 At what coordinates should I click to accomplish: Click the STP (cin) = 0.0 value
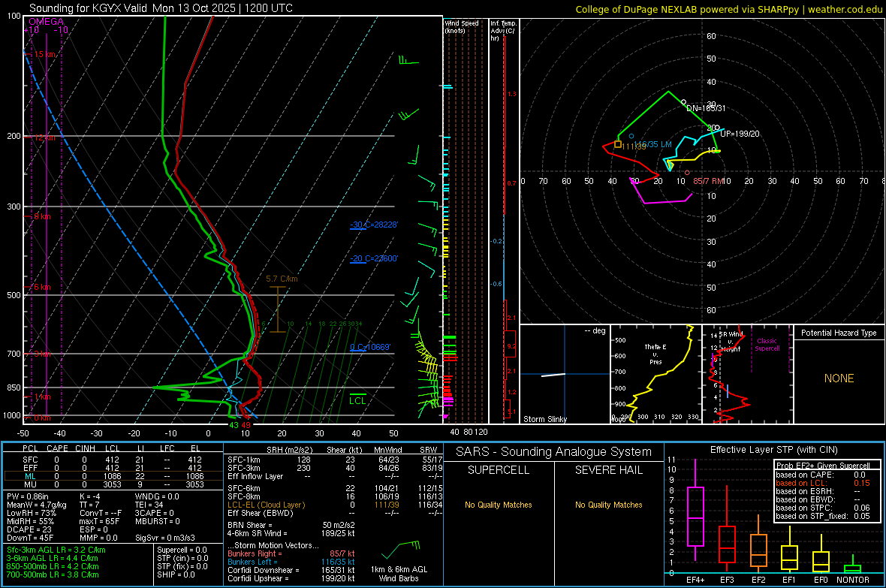(182, 558)
